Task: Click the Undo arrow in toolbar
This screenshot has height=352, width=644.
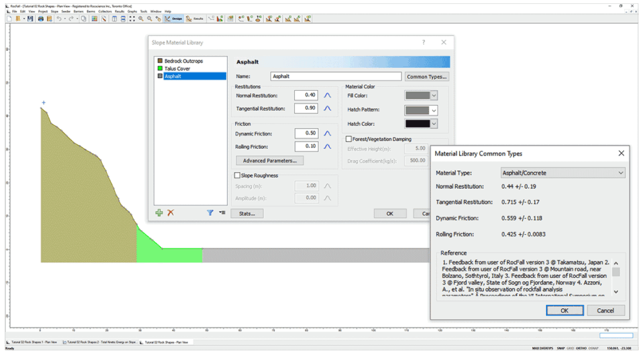Action: pyautogui.click(x=59, y=19)
